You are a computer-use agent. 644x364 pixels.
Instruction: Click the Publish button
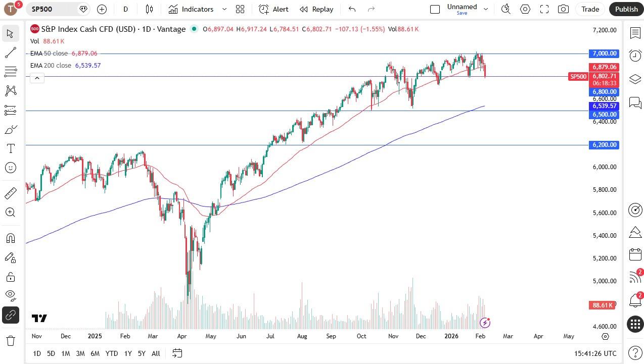point(626,9)
